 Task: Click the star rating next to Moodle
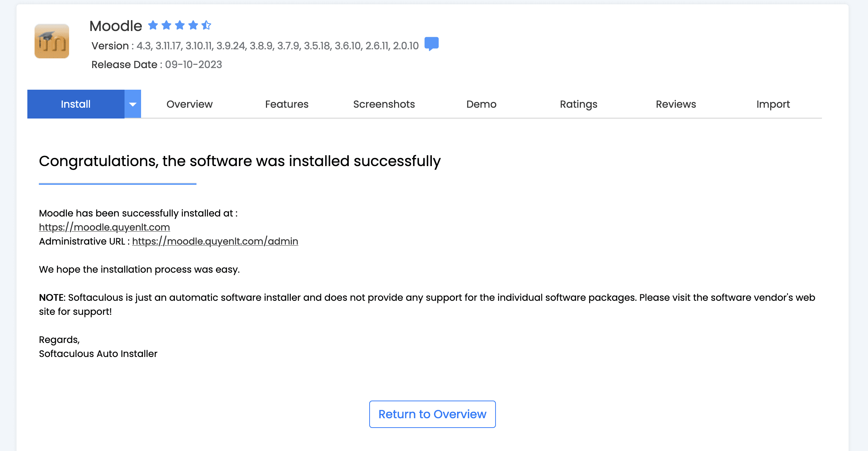(179, 25)
